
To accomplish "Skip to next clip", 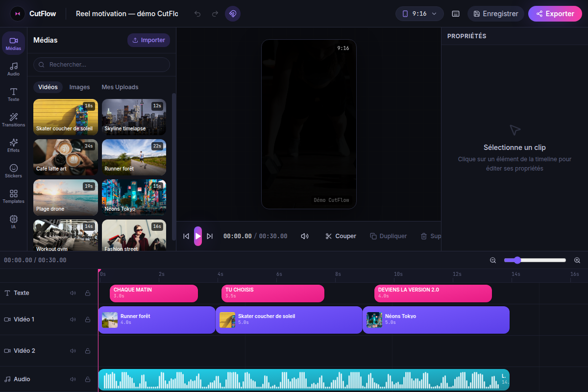I will pyautogui.click(x=210, y=236).
